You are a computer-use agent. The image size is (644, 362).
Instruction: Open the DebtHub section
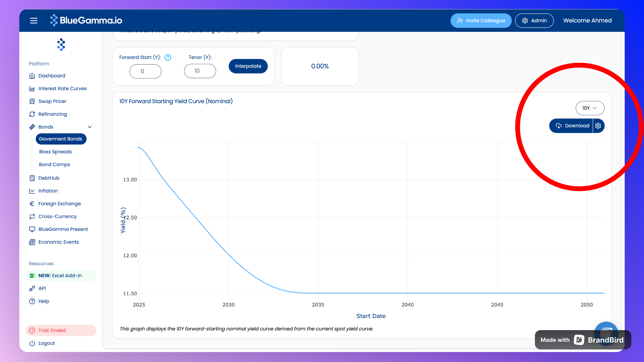click(x=49, y=178)
